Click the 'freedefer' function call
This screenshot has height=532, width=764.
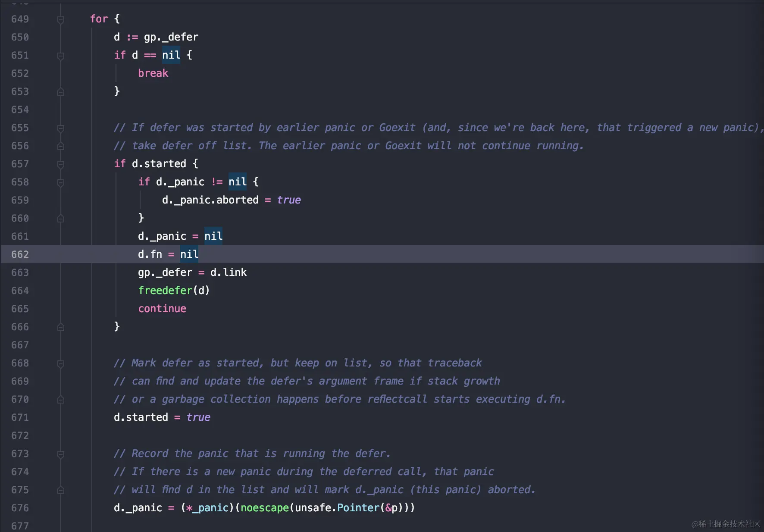[x=165, y=291]
